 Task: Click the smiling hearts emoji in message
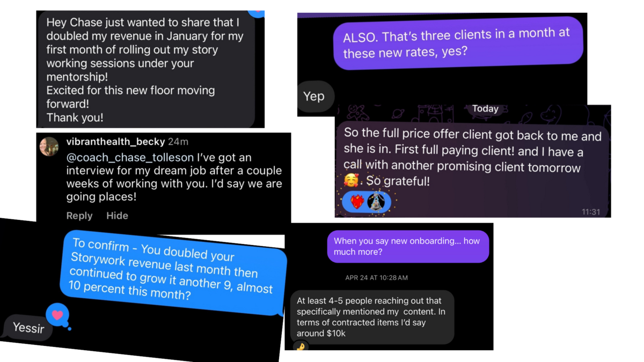(351, 180)
